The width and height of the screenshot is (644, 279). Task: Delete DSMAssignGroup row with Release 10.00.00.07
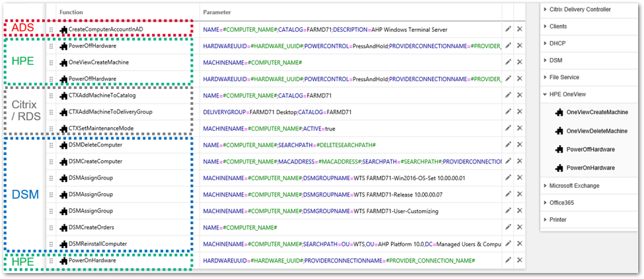click(520, 194)
